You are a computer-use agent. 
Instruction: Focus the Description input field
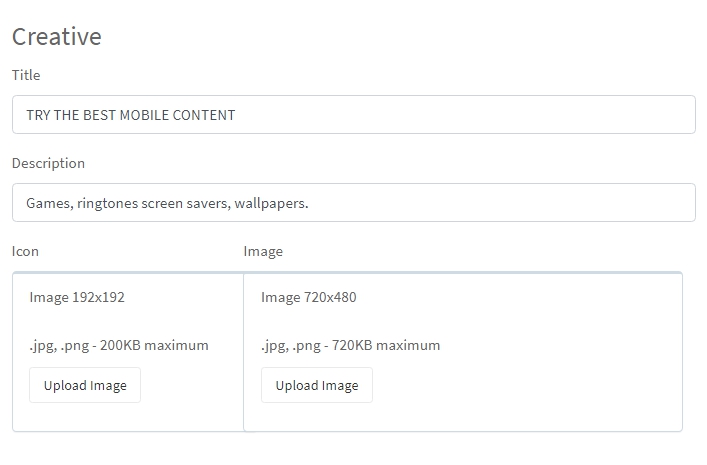tap(354, 203)
